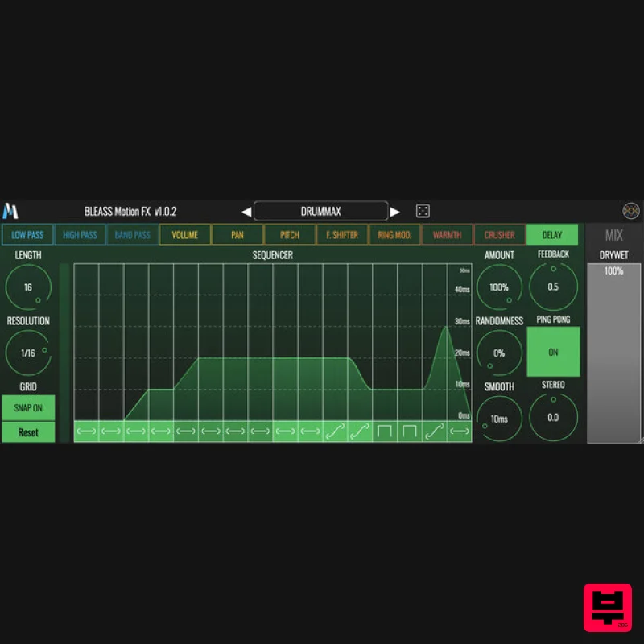Toggle the SNAP ON grid button
This screenshot has height=644, width=644.
(28, 408)
